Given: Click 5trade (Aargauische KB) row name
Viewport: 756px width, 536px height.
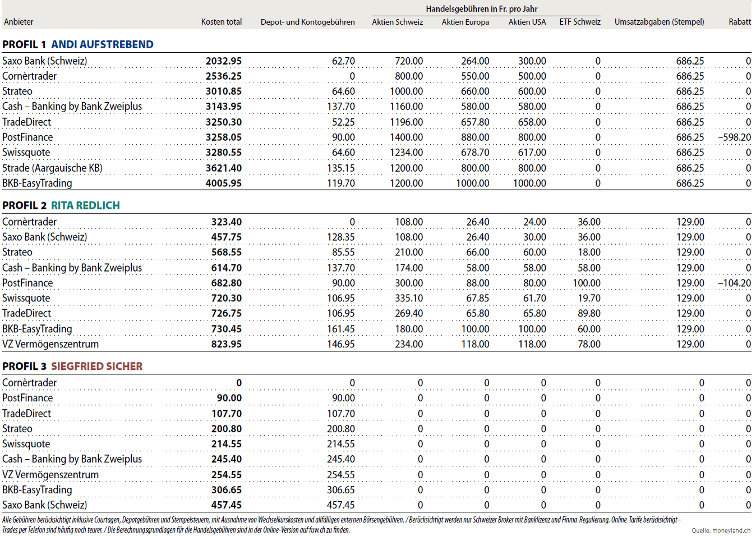Looking at the screenshot, I should (x=52, y=168).
